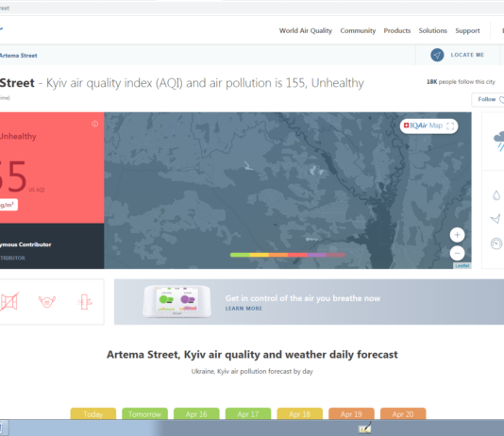
Task: Select the Tomorrow forecast tab
Action: pos(144,414)
